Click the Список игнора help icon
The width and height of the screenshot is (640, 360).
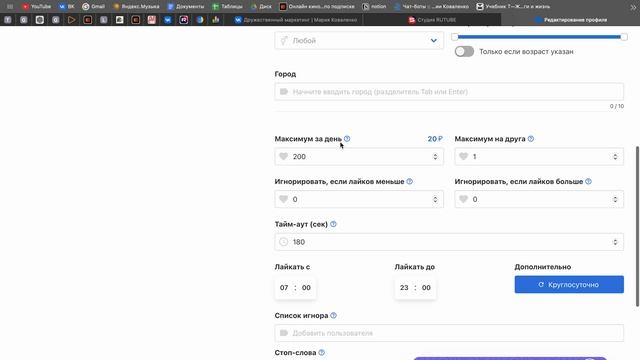[333, 316]
